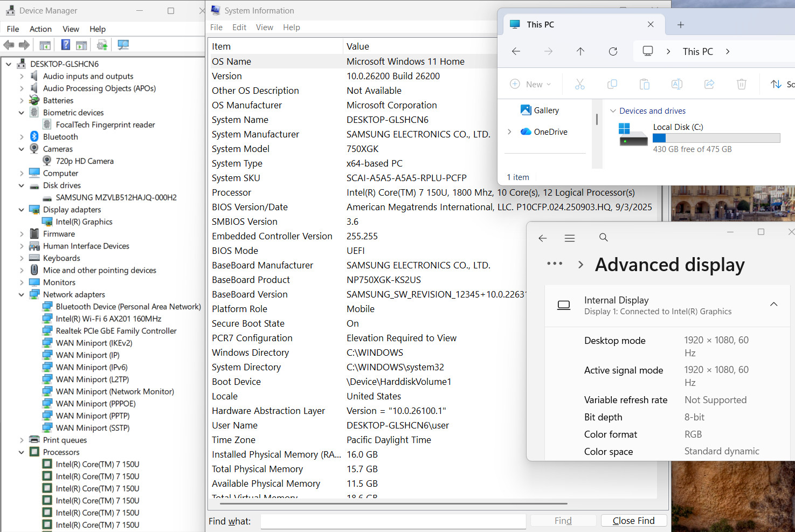Select the SAMSUNG MZVLB512HAJQ-000H2 disk
Image resolution: width=795 pixels, height=532 pixels.
pos(116,198)
